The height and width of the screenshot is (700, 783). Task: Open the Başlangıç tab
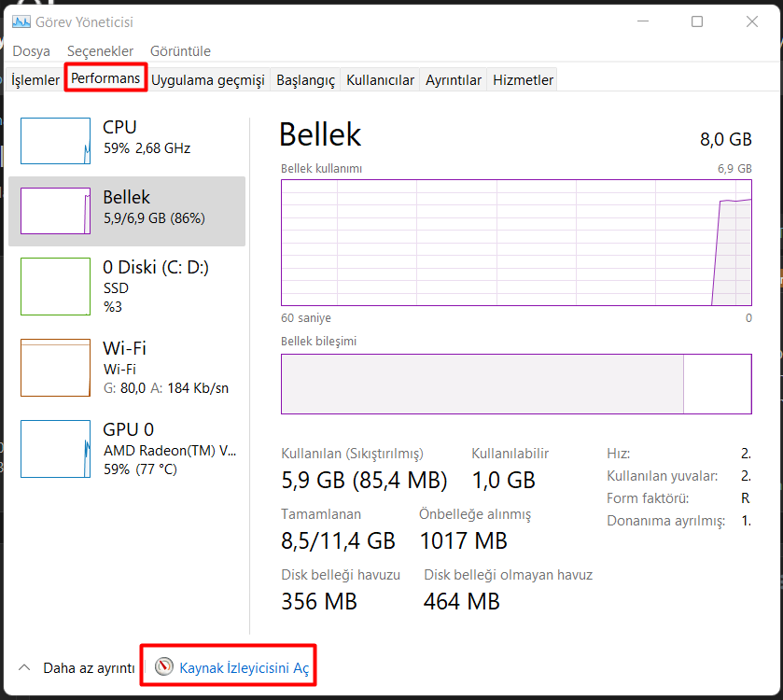point(305,80)
